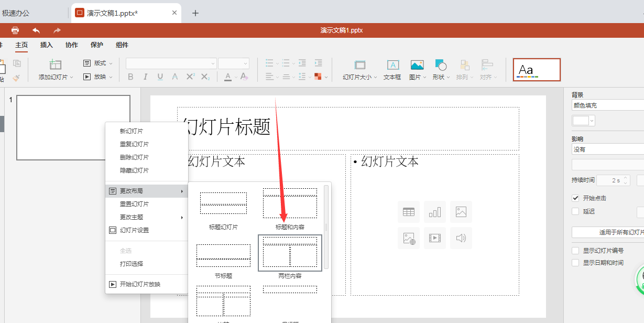Viewport: 644px width, 323px height.
Task: Click the font color A icon
Action: [x=228, y=77]
